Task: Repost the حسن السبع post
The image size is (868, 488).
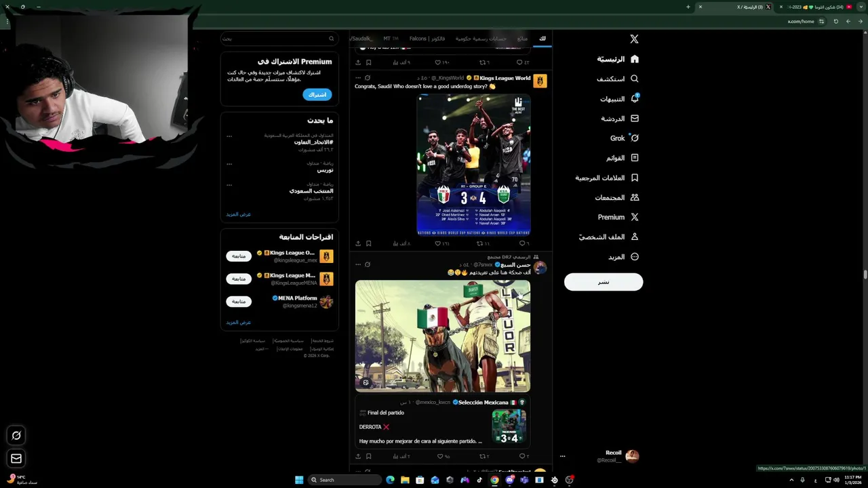Action: coord(483,456)
